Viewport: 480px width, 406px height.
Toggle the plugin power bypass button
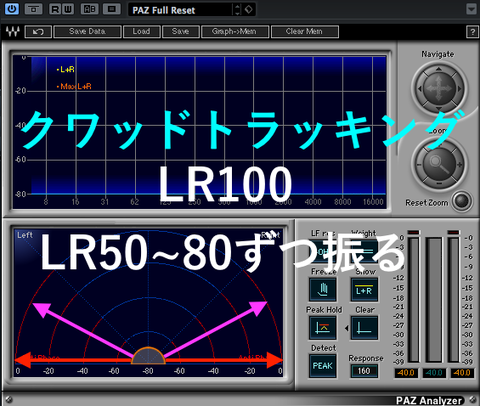click(x=12, y=9)
